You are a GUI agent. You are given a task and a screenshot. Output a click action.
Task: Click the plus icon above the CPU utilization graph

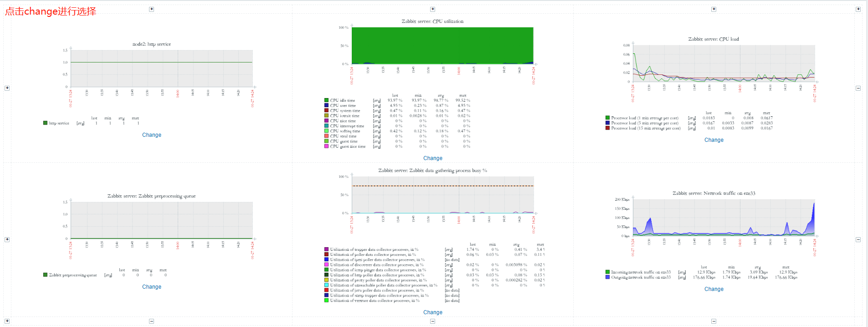click(433, 9)
